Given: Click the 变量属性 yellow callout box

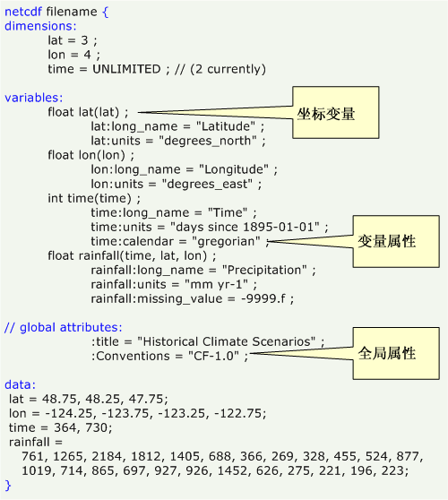Looking at the screenshot, I should [396, 241].
